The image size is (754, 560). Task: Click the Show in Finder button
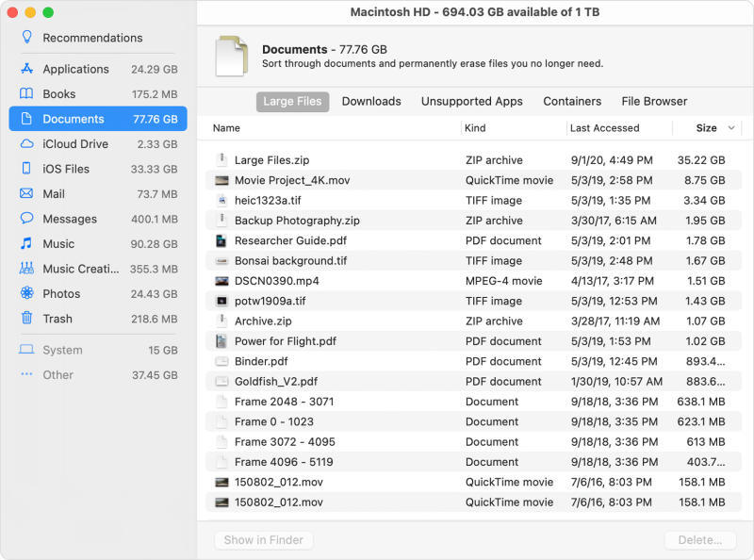263,540
